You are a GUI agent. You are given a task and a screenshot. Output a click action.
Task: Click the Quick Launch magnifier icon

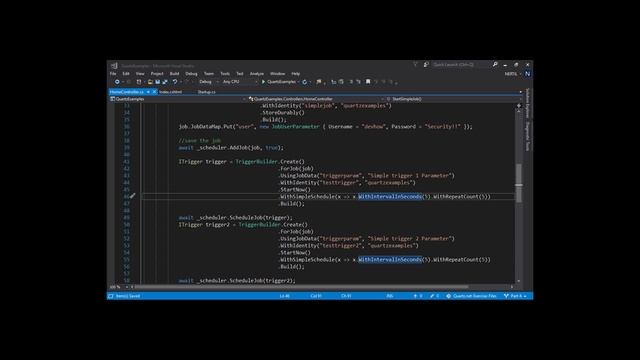coord(495,64)
